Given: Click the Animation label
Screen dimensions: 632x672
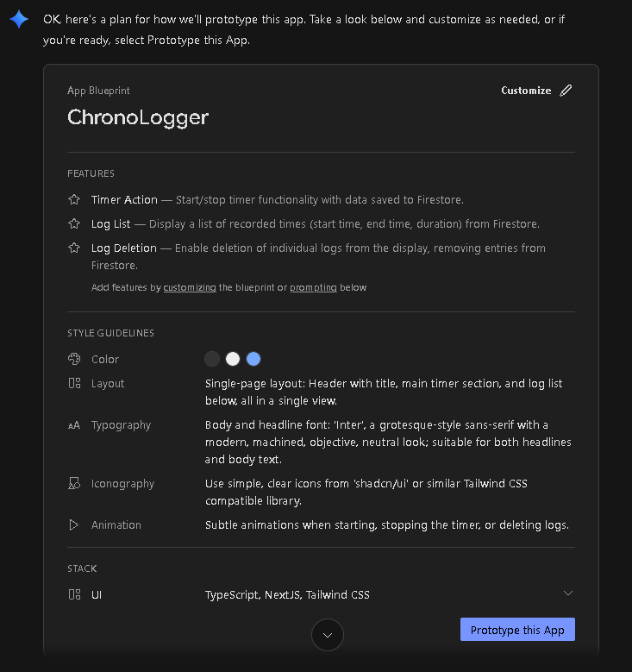Looking at the screenshot, I should [x=116, y=525].
